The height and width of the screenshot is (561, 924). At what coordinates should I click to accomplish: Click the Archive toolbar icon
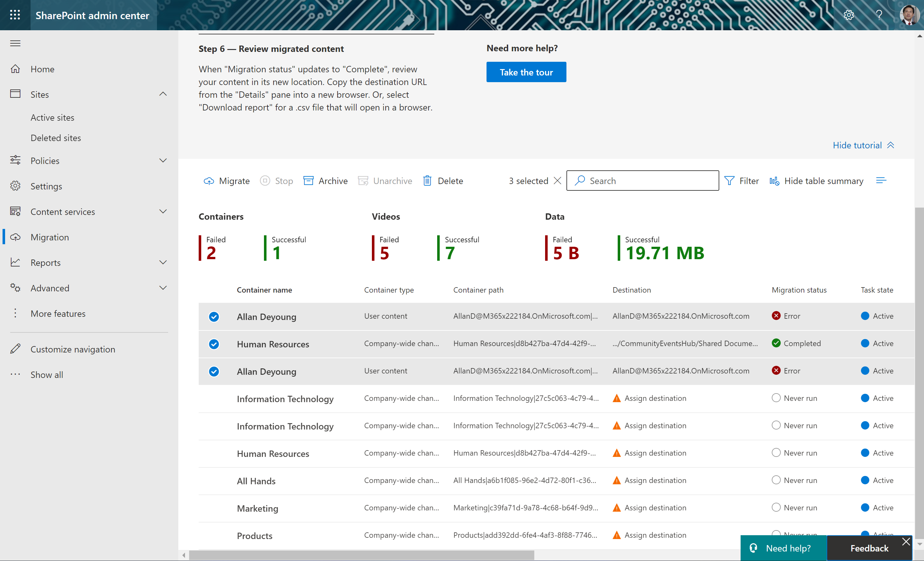(308, 181)
